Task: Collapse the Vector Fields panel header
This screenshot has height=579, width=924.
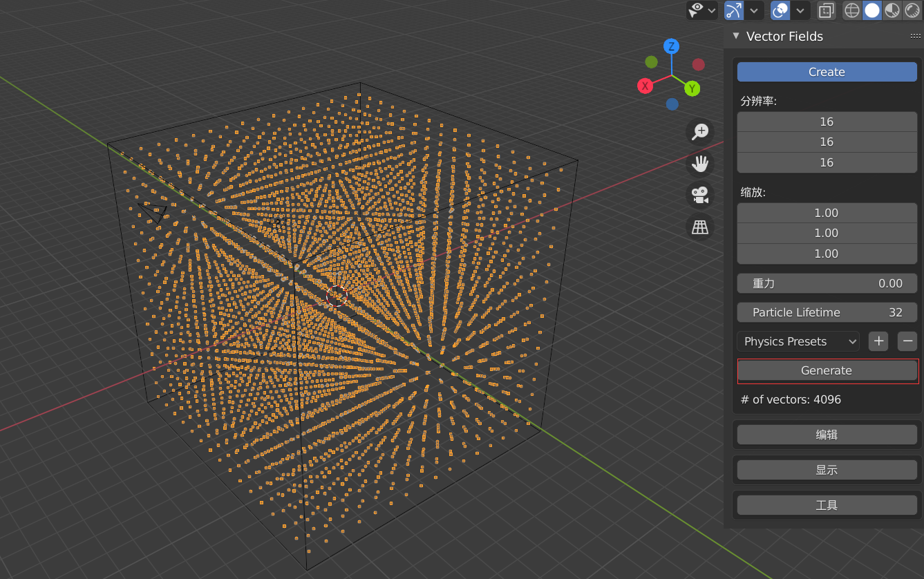Action: [735, 36]
